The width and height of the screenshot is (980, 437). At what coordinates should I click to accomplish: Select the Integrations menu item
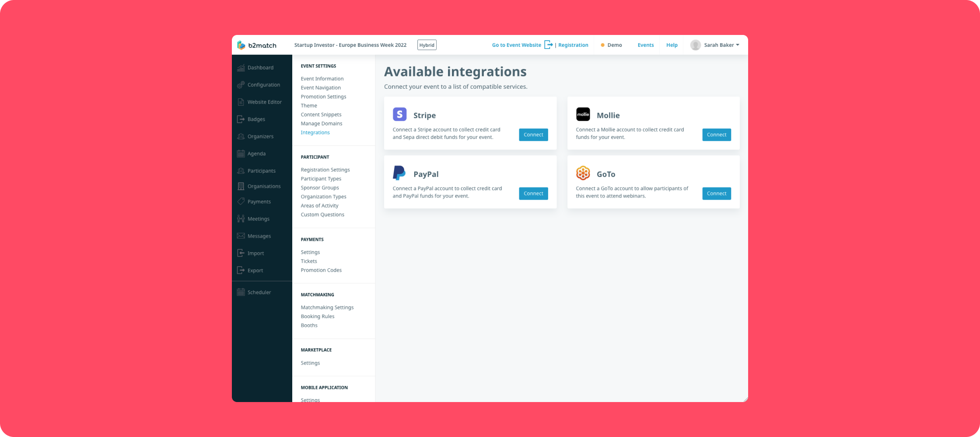tap(315, 132)
